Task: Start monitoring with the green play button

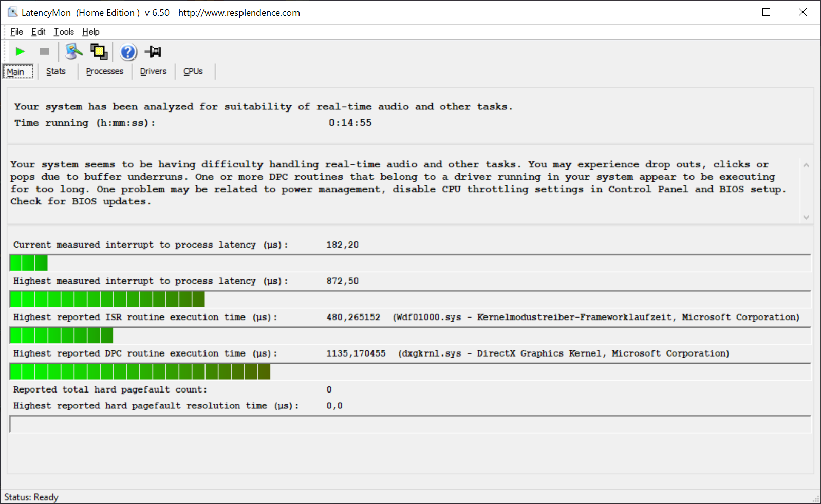Action: tap(20, 51)
